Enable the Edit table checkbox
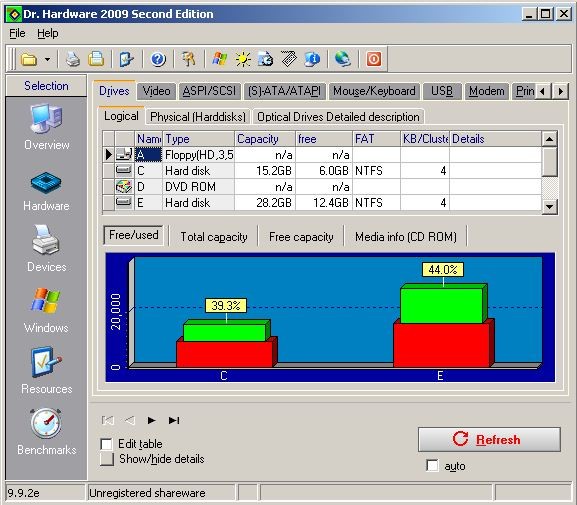This screenshot has height=505, width=577. 106,444
